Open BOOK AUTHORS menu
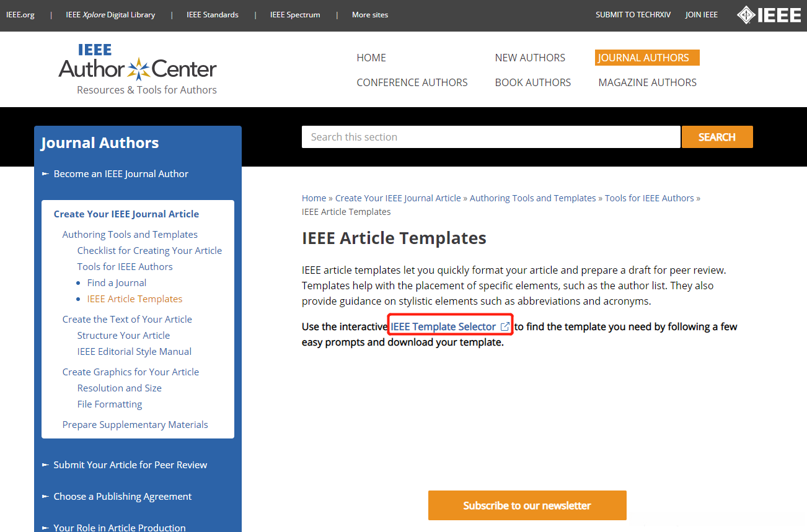 [533, 82]
